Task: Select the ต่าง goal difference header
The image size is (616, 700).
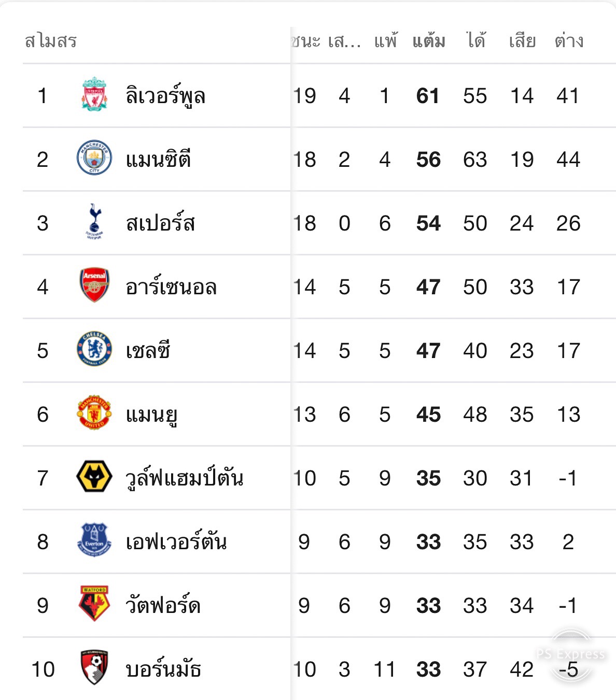Action: (568, 41)
